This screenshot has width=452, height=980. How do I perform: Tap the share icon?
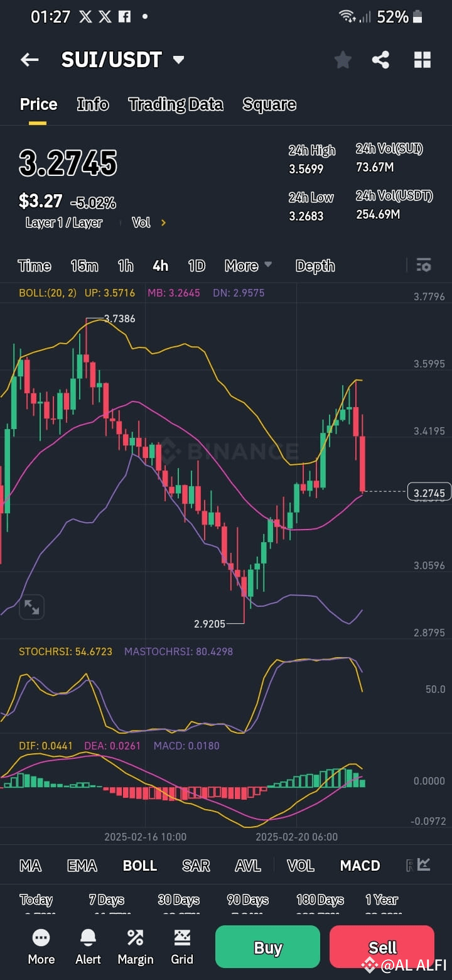tap(380, 60)
